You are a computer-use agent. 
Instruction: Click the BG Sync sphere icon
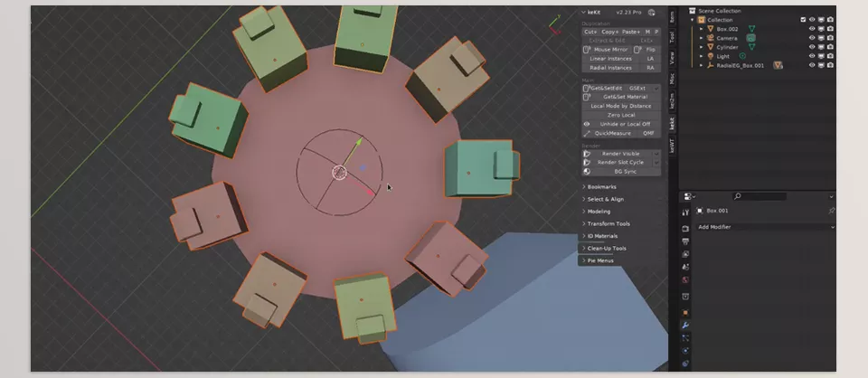(x=587, y=172)
